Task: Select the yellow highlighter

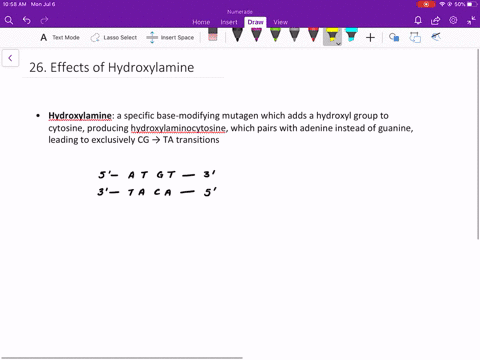Action: click(332, 35)
